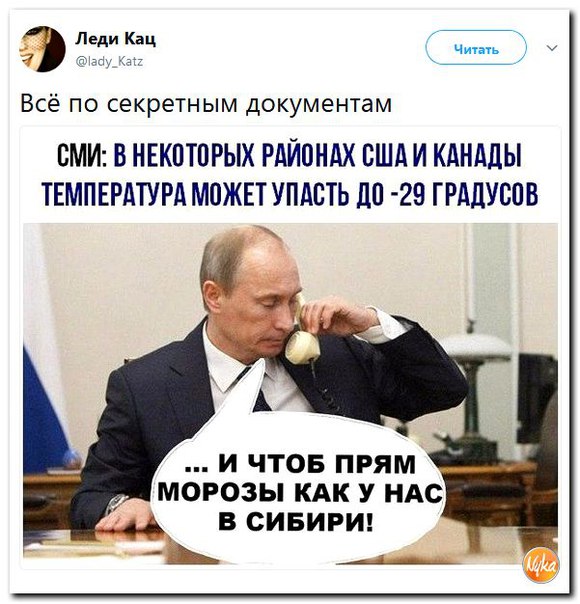Click the wristwatch on the man's hand

tap(116, 503)
